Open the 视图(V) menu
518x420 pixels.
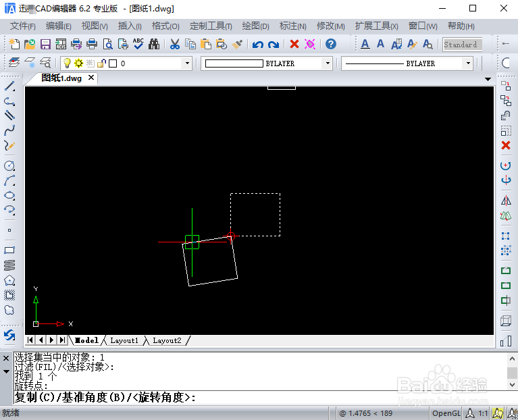pos(95,26)
